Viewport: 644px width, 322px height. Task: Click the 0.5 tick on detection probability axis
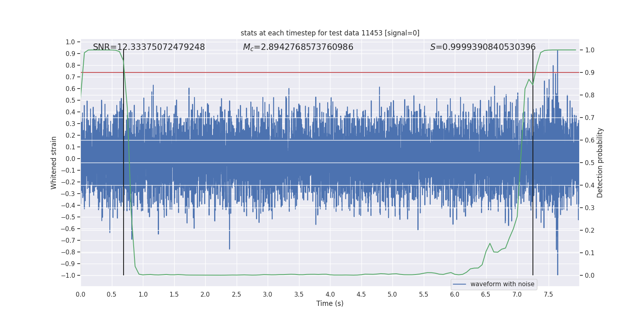(x=590, y=163)
